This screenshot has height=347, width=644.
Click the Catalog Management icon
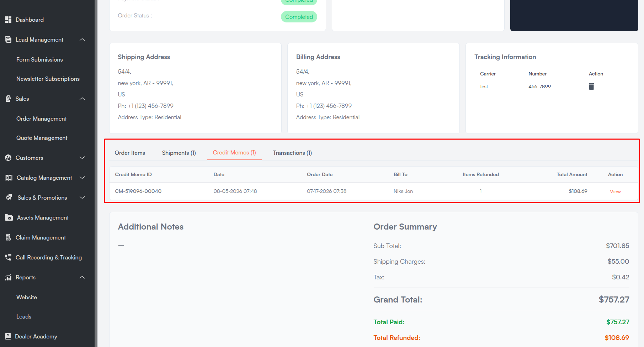(x=9, y=178)
